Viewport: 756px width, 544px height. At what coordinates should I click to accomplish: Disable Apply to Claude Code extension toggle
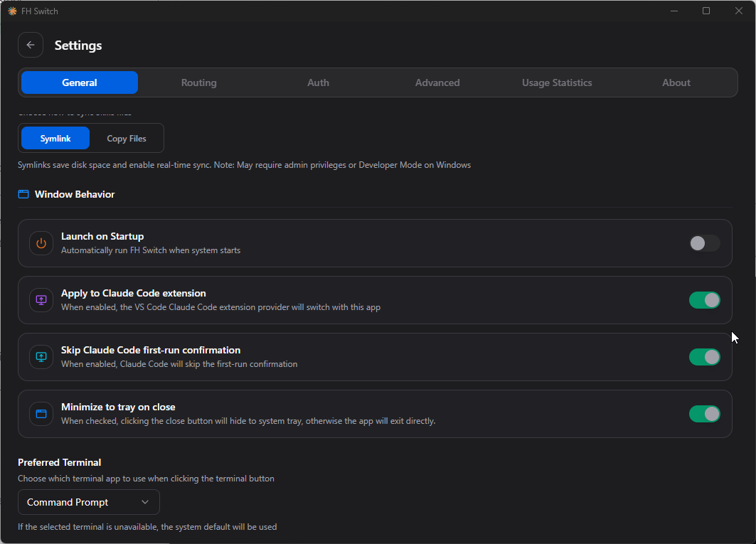704,300
